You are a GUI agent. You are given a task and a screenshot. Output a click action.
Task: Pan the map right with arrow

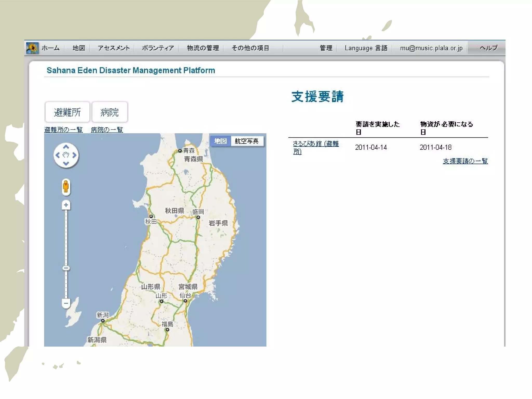pos(75,155)
